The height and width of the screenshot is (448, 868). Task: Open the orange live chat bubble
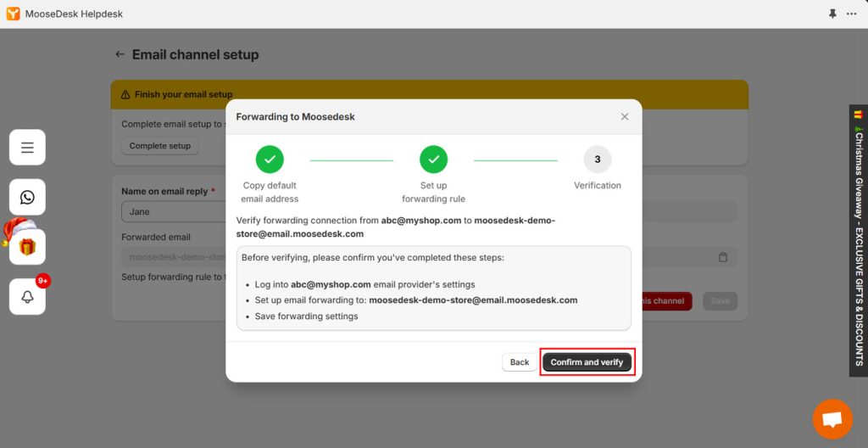[x=832, y=419]
